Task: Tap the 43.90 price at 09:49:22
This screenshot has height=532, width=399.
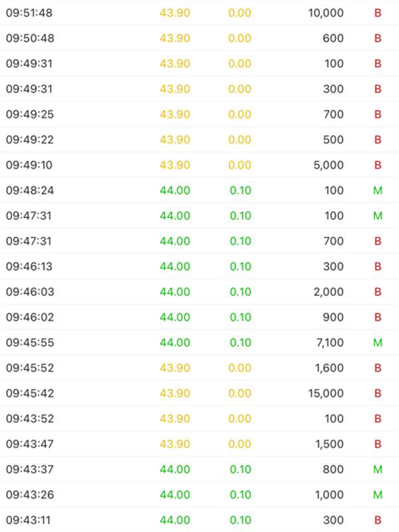Action: click(175, 140)
